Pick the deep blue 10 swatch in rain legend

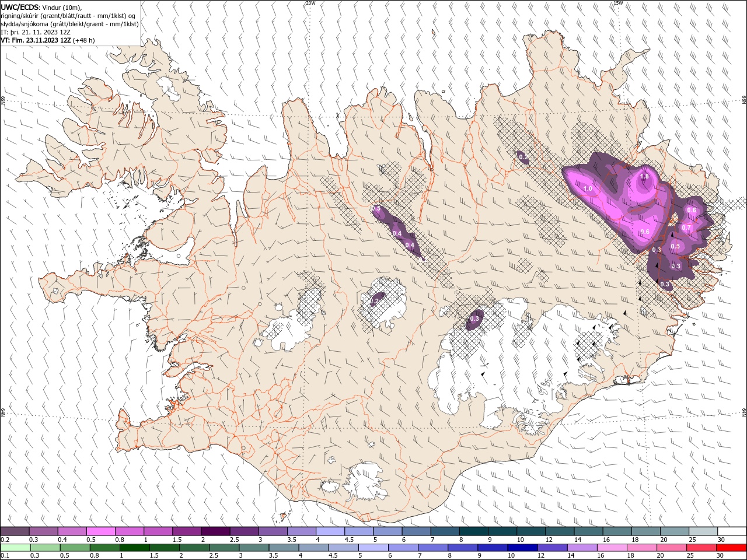522,548
